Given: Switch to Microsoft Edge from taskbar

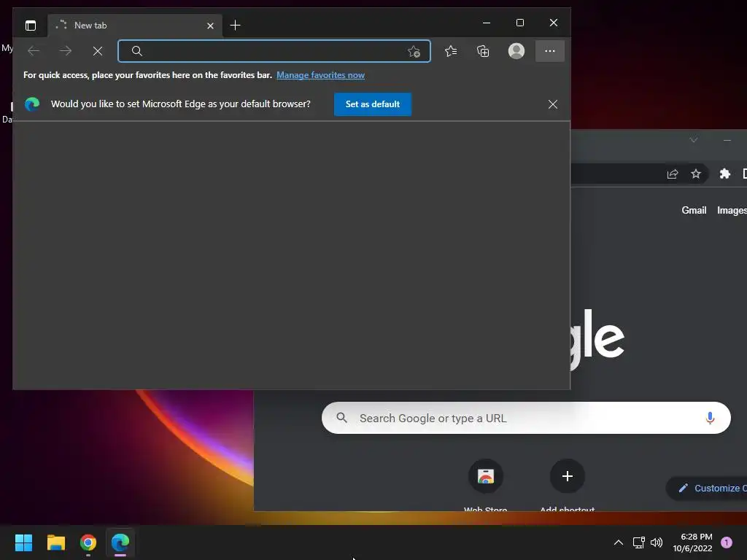Looking at the screenshot, I should 120,542.
